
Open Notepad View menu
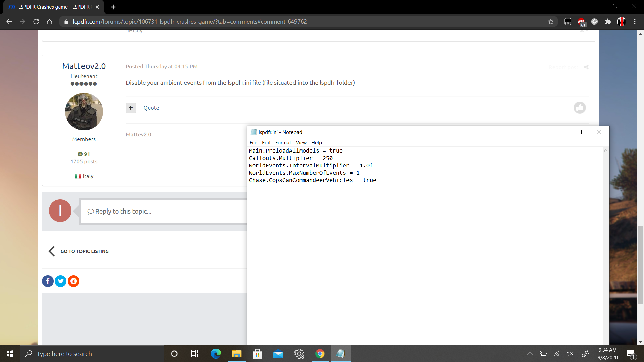pos(301,142)
